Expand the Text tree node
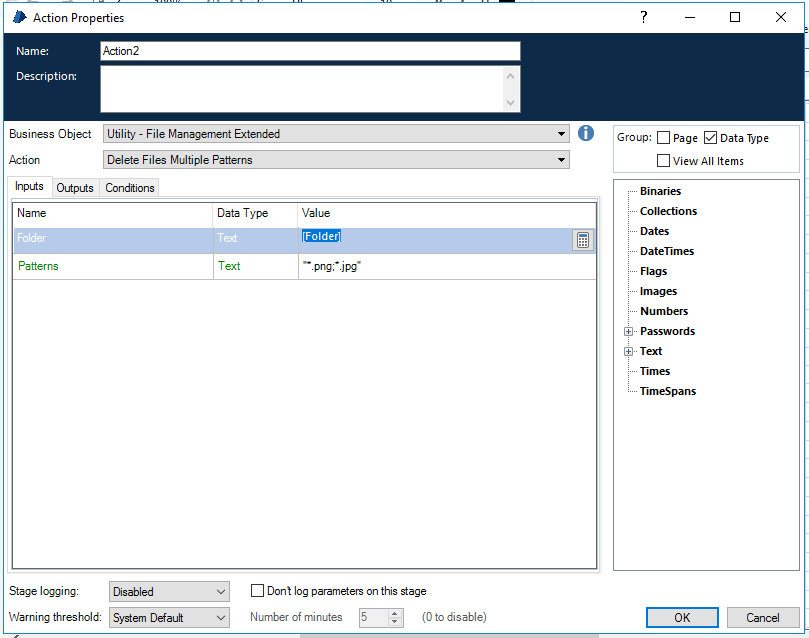This screenshot has height=638, width=809. pos(629,351)
